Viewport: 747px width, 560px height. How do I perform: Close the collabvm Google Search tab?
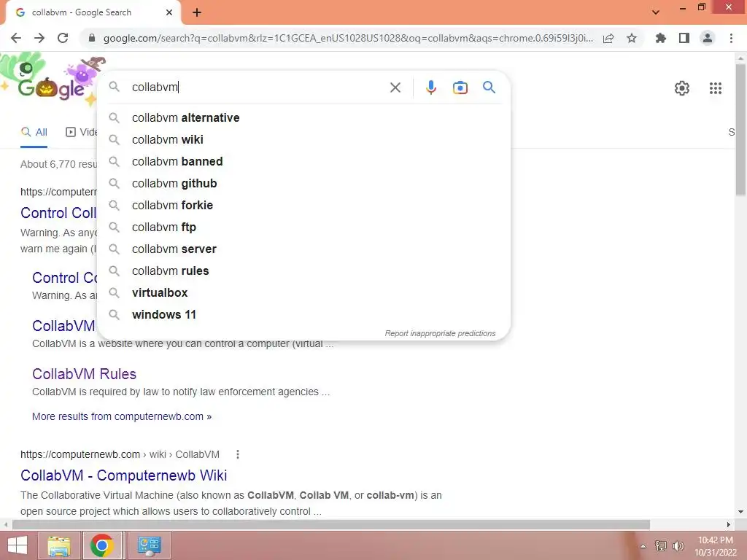(x=169, y=12)
